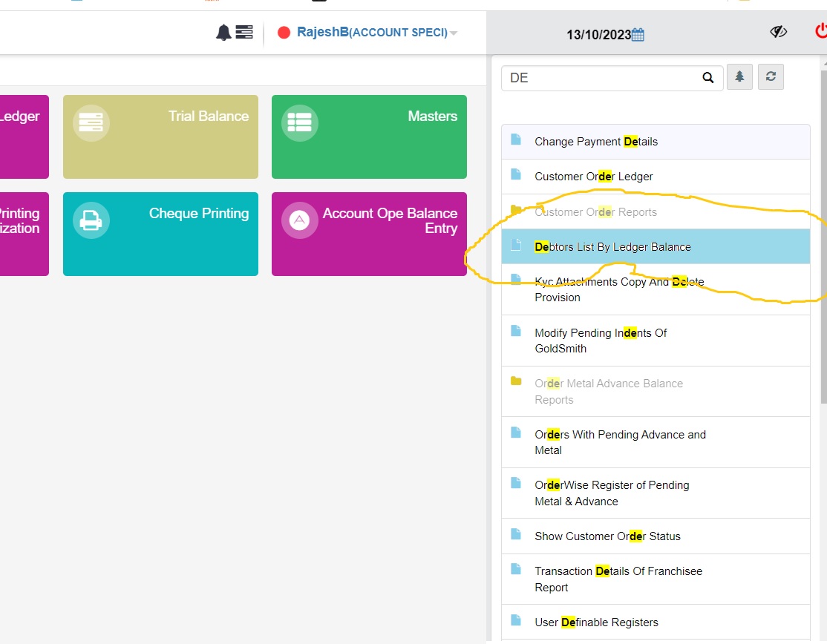Select Change Payment Details menu item

point(656,142)
